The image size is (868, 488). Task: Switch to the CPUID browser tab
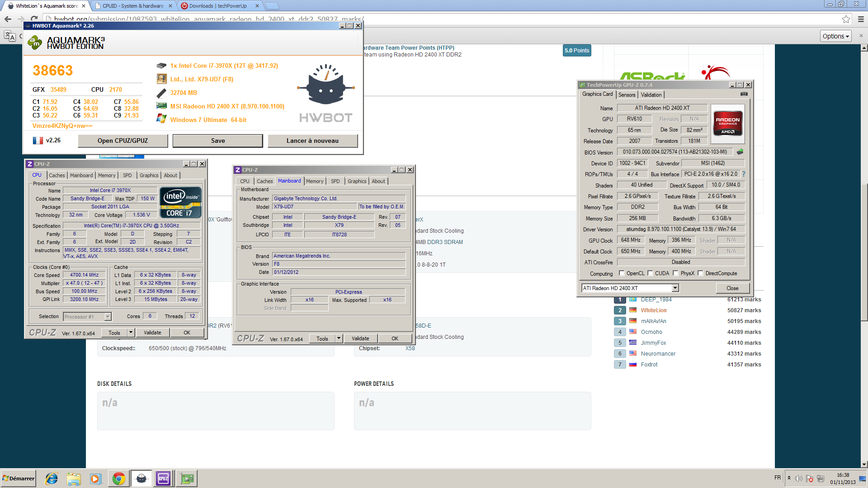tap(133, 6)
